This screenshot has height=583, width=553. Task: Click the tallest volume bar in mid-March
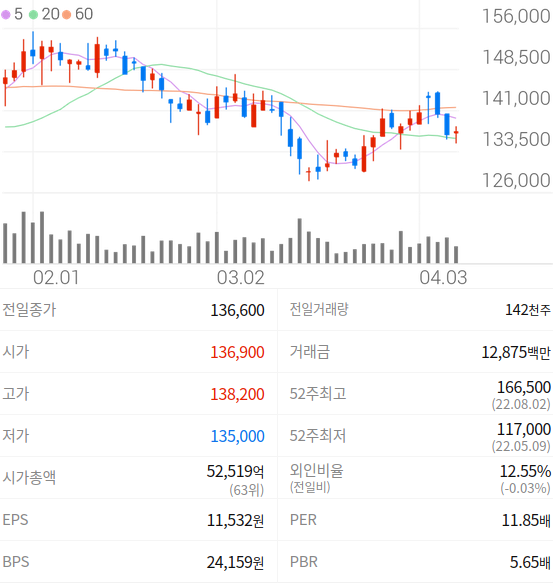(x=299, y=241)
